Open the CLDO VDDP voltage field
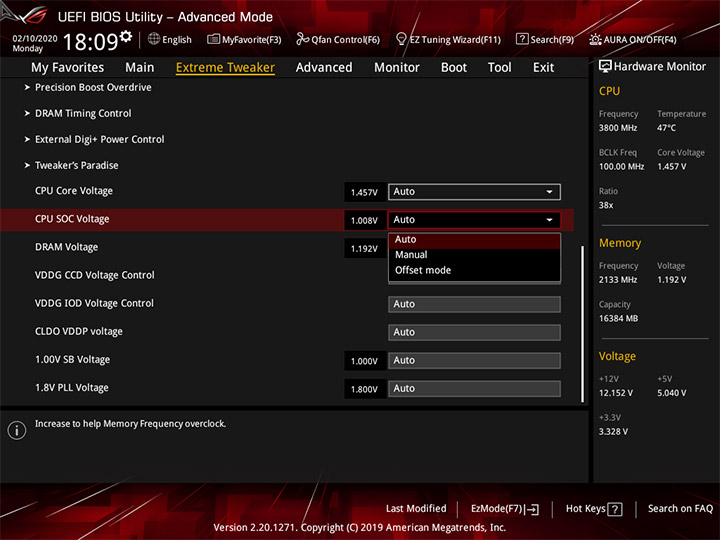This screenshot has width=720, height=540. [474, 332]
